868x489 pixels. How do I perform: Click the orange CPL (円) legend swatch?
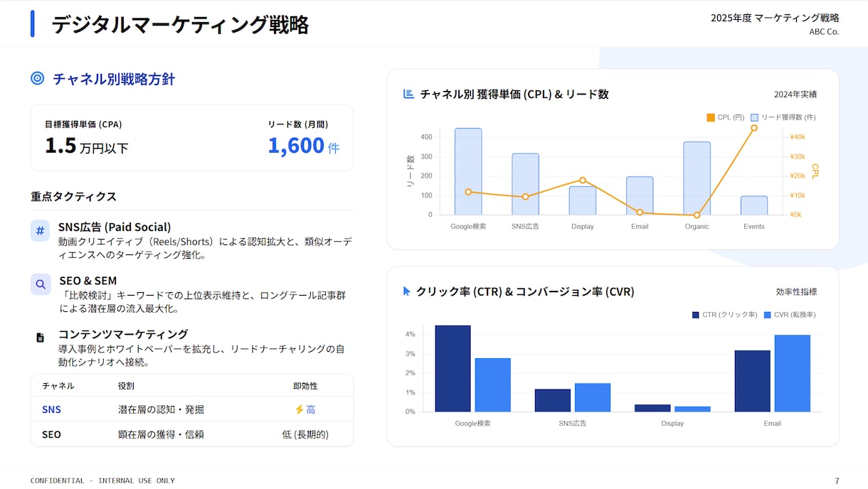pyautogui.click(x=710, y=117)
